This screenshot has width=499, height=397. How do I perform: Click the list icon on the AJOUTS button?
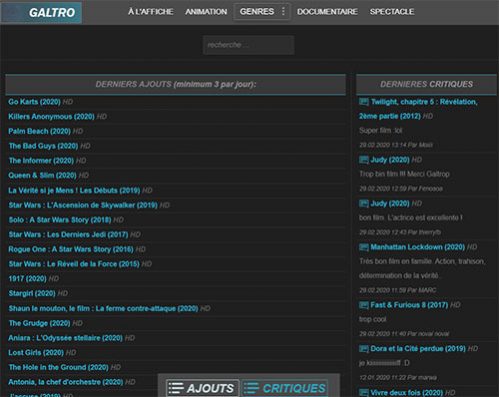click(176, 388)
